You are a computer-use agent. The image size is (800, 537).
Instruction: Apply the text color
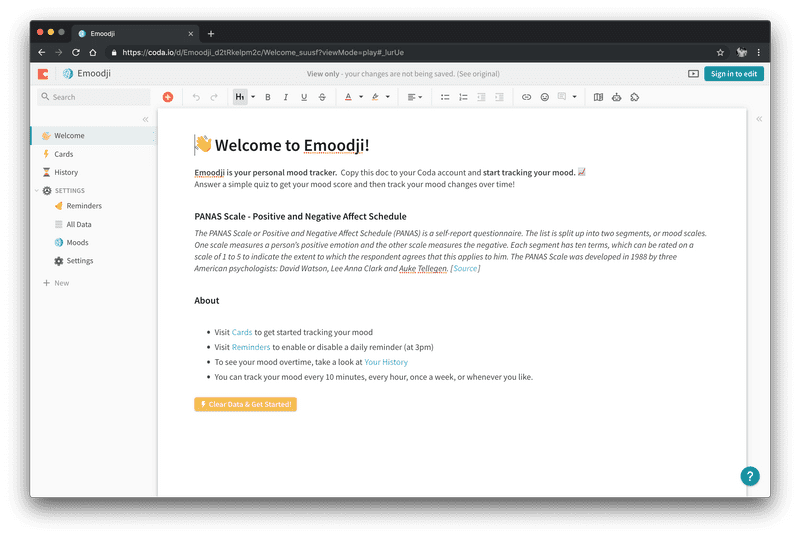348,97
